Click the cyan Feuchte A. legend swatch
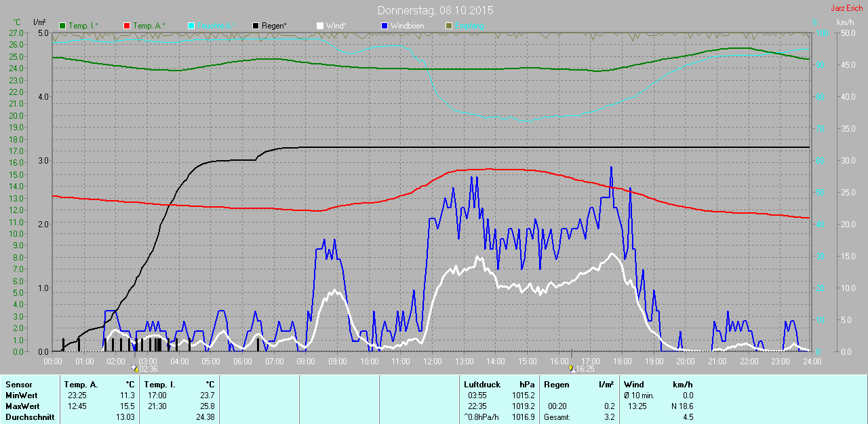The height and width of the screenshot is (424, 868). 191,26
